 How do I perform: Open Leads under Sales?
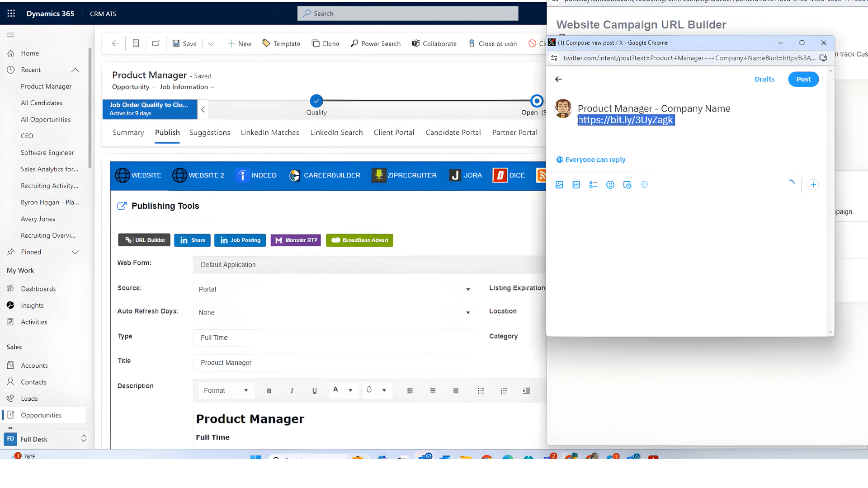click(29, 399)
